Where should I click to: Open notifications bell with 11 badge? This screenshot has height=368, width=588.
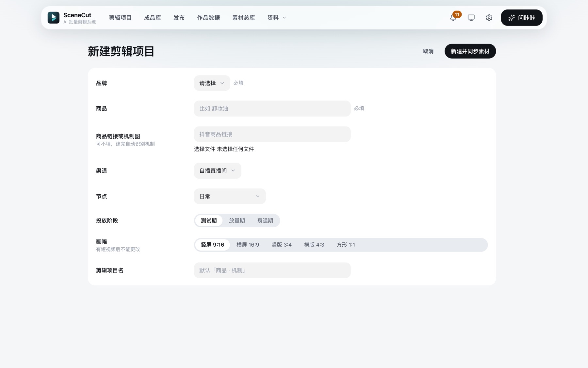(453, 18)
